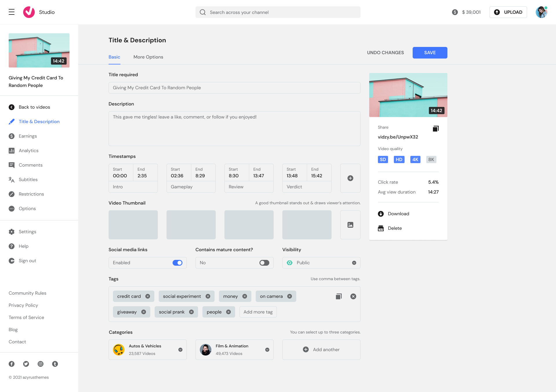Add a new timestamp with plus icon
The height and width of the screenshot is (392, 556).
(x=350, y=178)
